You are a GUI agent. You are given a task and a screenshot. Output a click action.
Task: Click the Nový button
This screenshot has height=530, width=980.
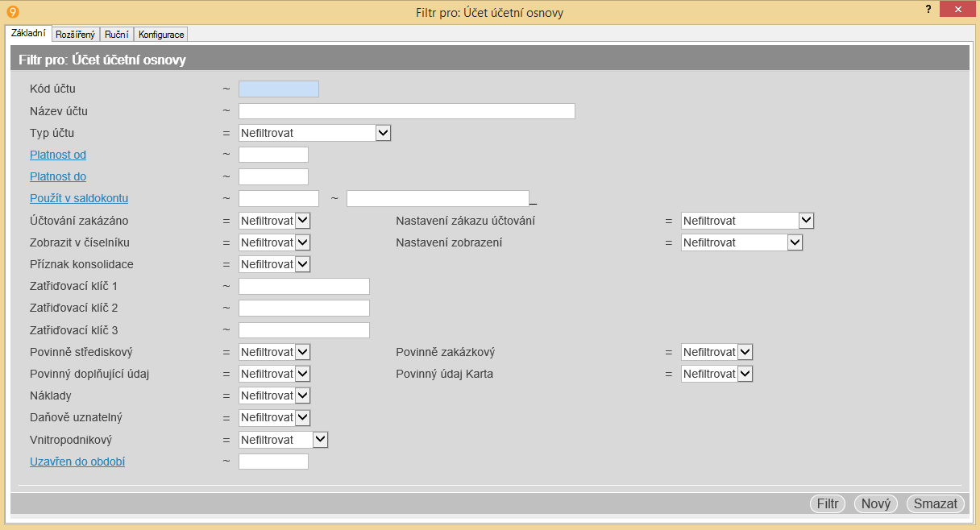coord(876,503)
